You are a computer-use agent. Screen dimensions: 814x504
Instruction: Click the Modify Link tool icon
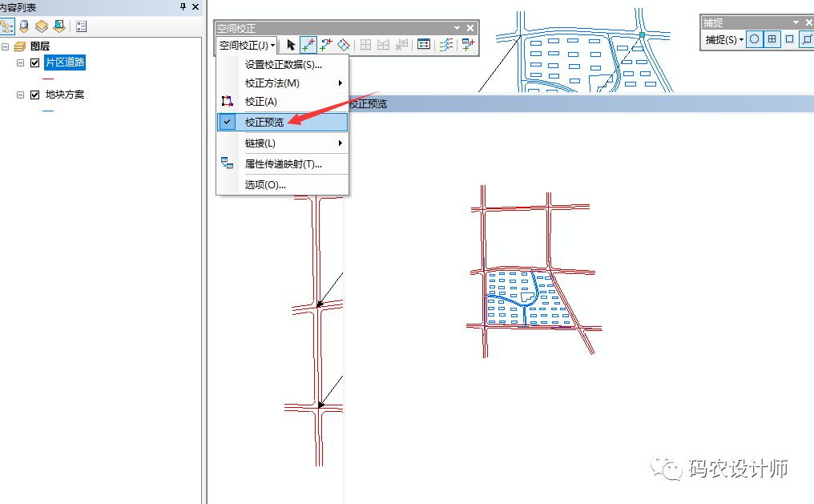pyautogui.click(x=326, y=46)
